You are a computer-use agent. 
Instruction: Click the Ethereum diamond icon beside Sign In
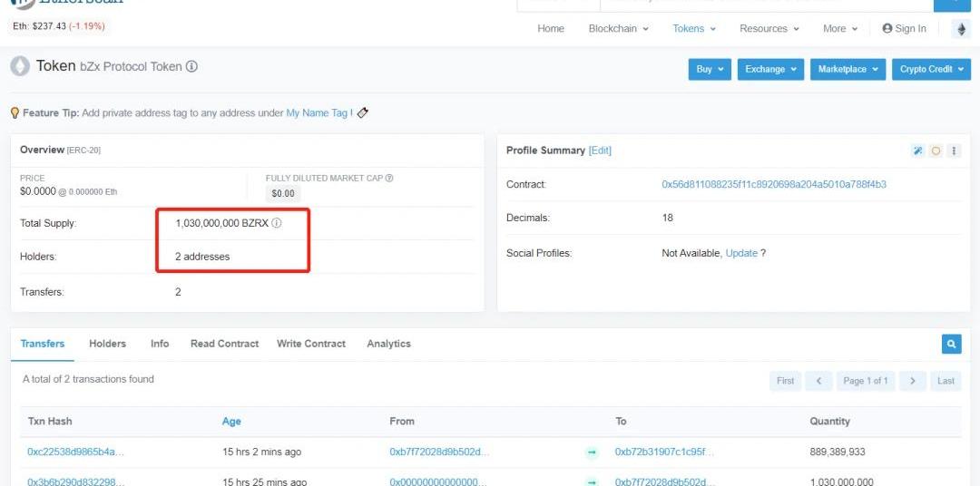click(x=961, y=29)
